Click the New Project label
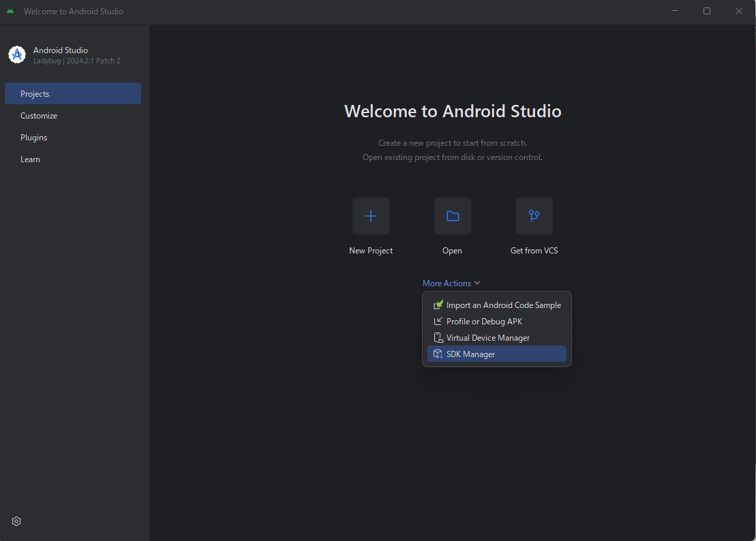The image size is (756, 541). pyautogui.click(x=371, y=251)
